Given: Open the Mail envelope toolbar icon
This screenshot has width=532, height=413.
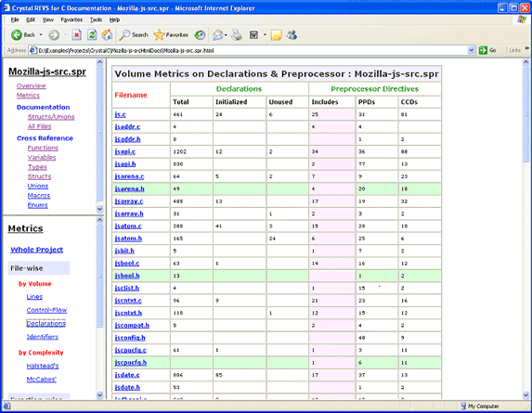Looking at the screenshot, I should (218, 34).
